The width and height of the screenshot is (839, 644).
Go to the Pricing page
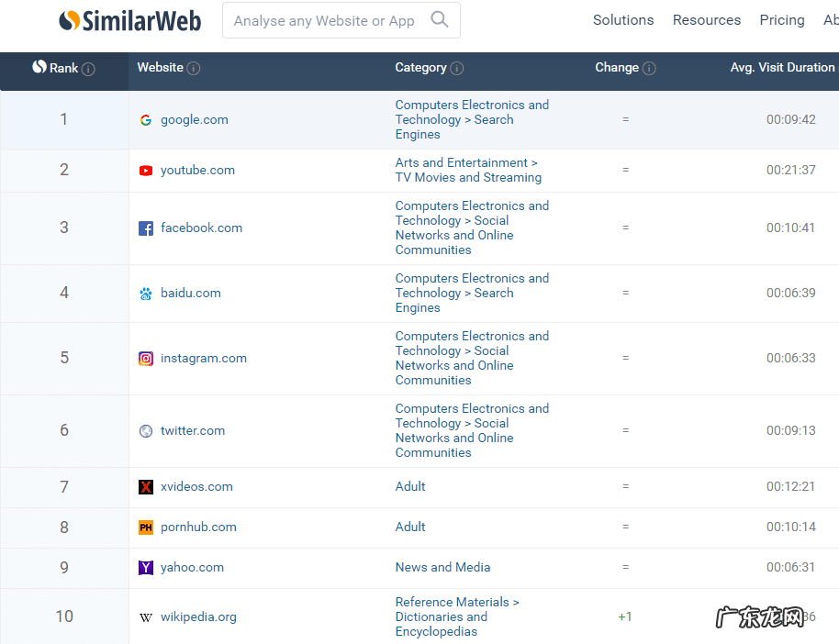(781, 20)
